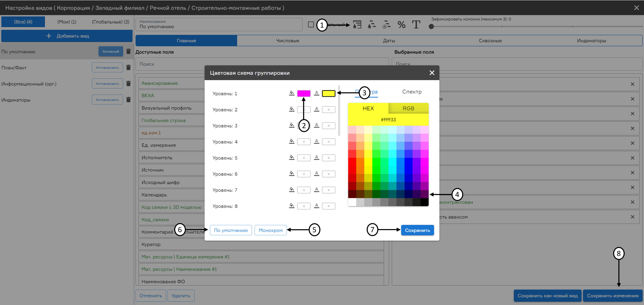Click text color icon for Уровень: 1
The image size is (644, 305).
[x=316, y=93]
